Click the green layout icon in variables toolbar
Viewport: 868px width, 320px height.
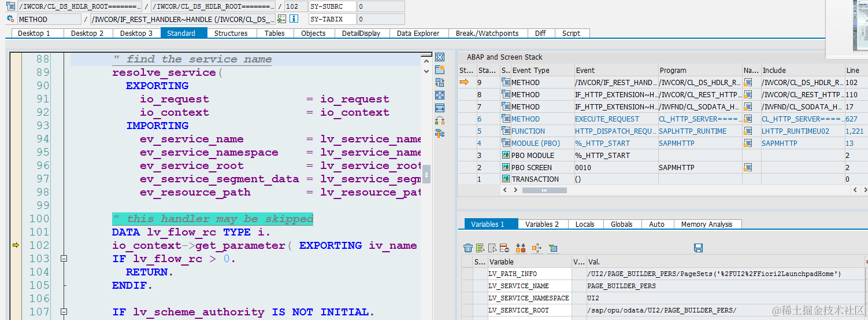click(553, 248)
